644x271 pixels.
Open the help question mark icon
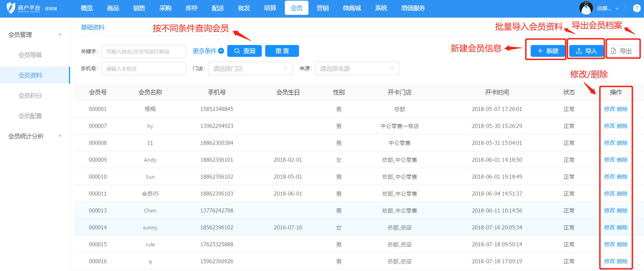pyautogui.click(x=636, y=8)
